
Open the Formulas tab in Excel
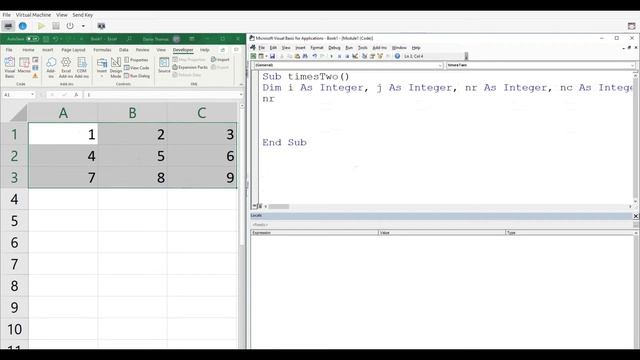click(102, 50)
